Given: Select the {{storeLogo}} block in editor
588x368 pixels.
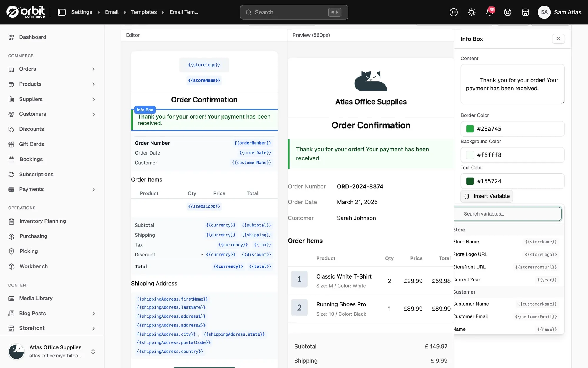Looking at the screenshot, I should tap(204, 65).
